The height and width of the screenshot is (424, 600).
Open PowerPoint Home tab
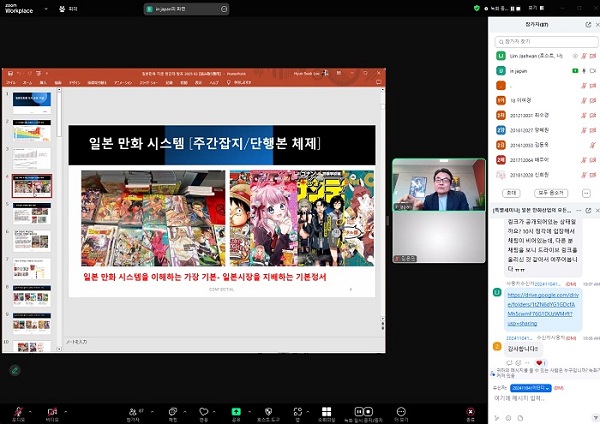[28, 82]
